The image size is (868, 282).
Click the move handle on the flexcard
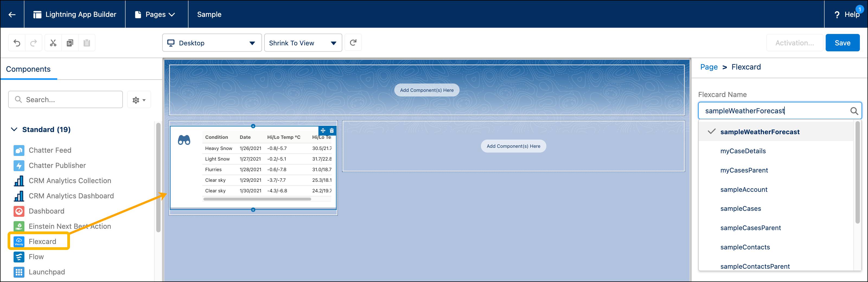point(323,130)
